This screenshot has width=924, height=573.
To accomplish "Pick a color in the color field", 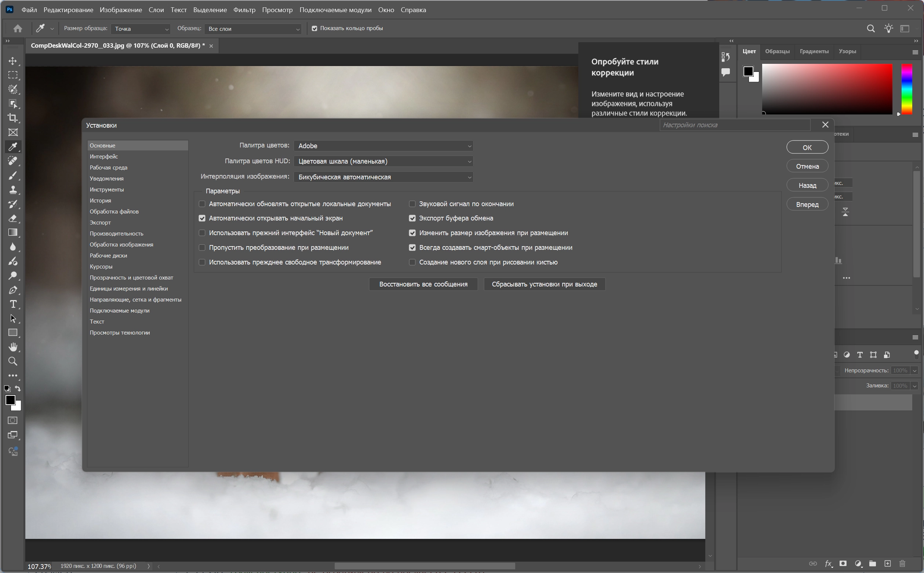I will coord(827,89).
